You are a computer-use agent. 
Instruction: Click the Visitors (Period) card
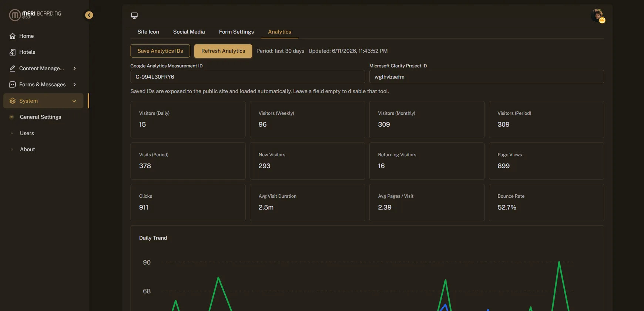[546, 120]
